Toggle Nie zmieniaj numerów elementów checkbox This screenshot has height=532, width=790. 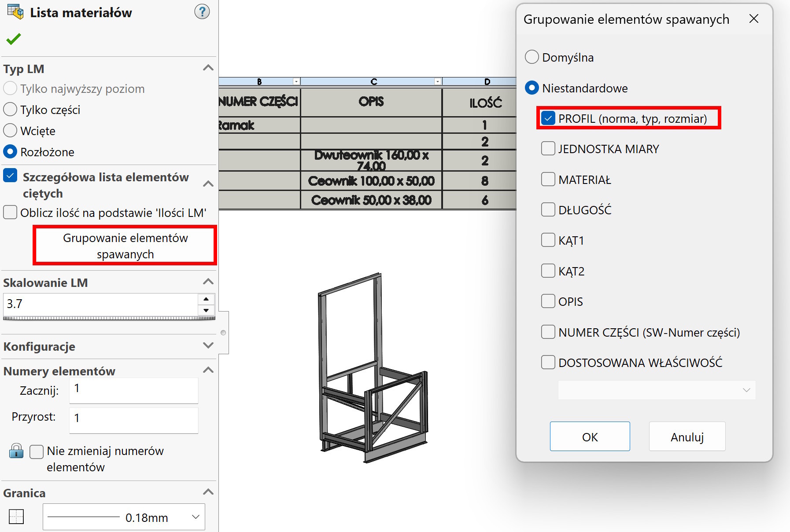click(37, 451)
